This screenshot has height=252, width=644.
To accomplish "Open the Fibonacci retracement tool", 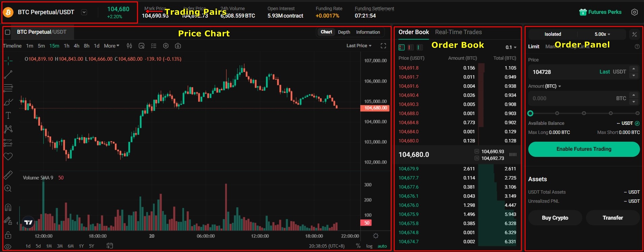I will click(8, 88).
